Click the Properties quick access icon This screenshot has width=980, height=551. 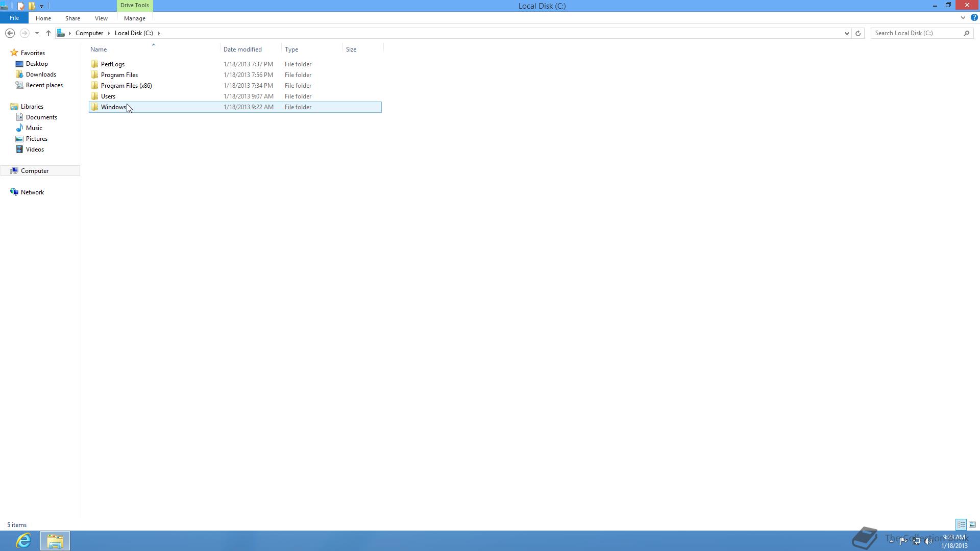[x=21, y=6]
